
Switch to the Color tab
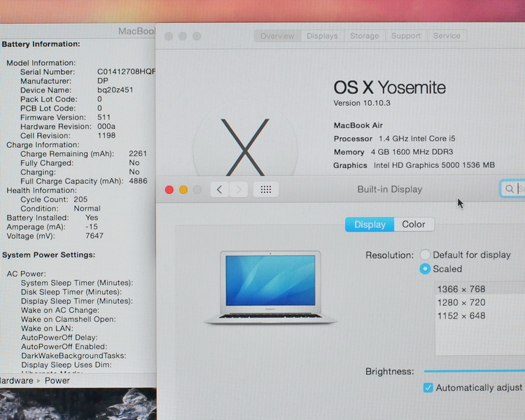(414, 225)
